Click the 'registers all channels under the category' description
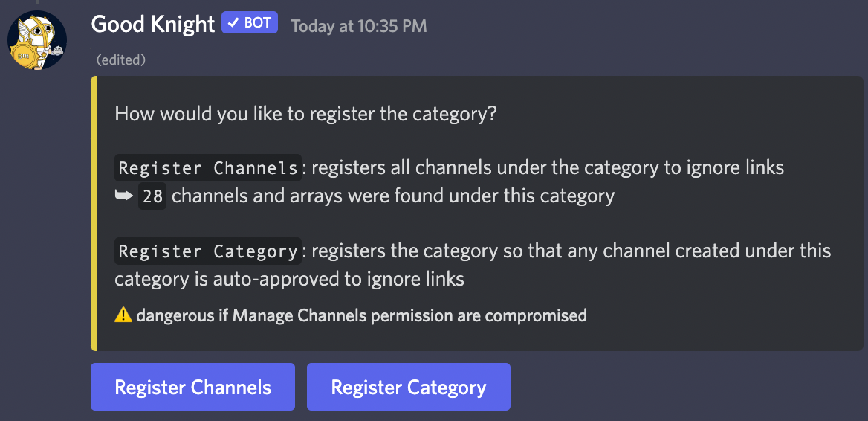Viewport: 868px width, 421px height. 548,168
